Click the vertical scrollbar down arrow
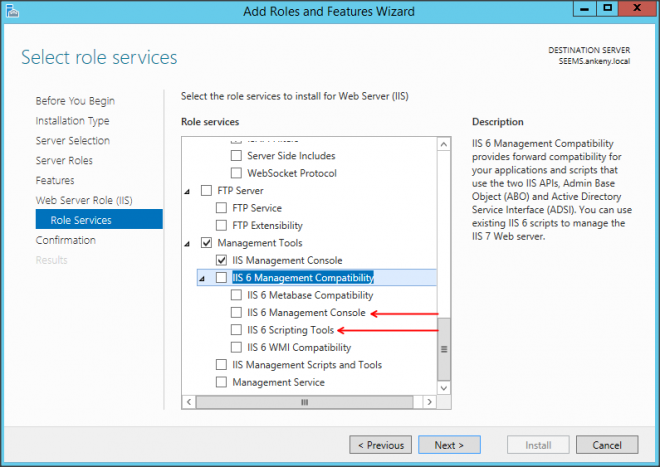The width and height of the screenshot is (660, 467). tap(444, 389)
